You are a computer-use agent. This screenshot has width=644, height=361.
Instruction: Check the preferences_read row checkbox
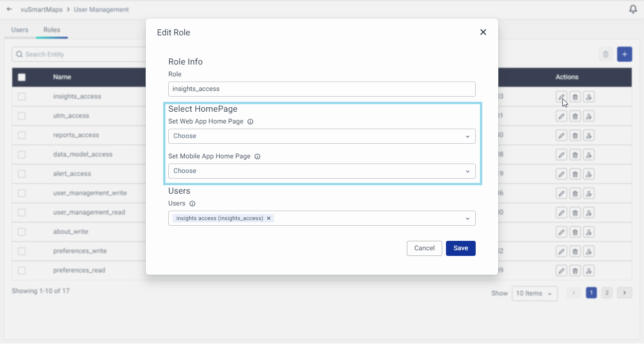22,271
